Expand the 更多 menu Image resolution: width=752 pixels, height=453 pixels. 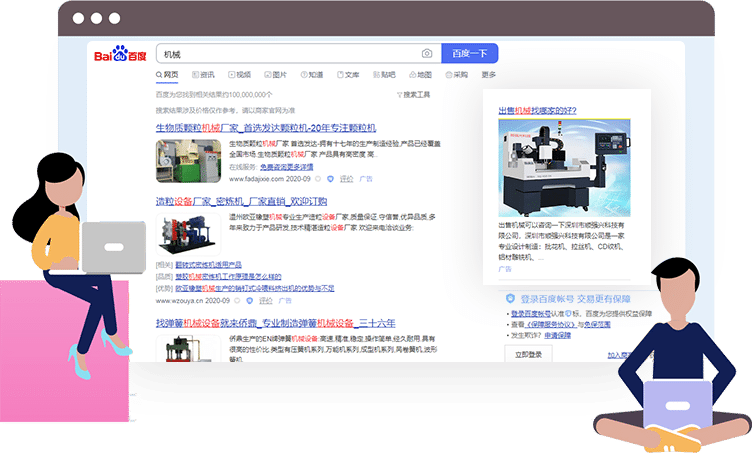489,75
